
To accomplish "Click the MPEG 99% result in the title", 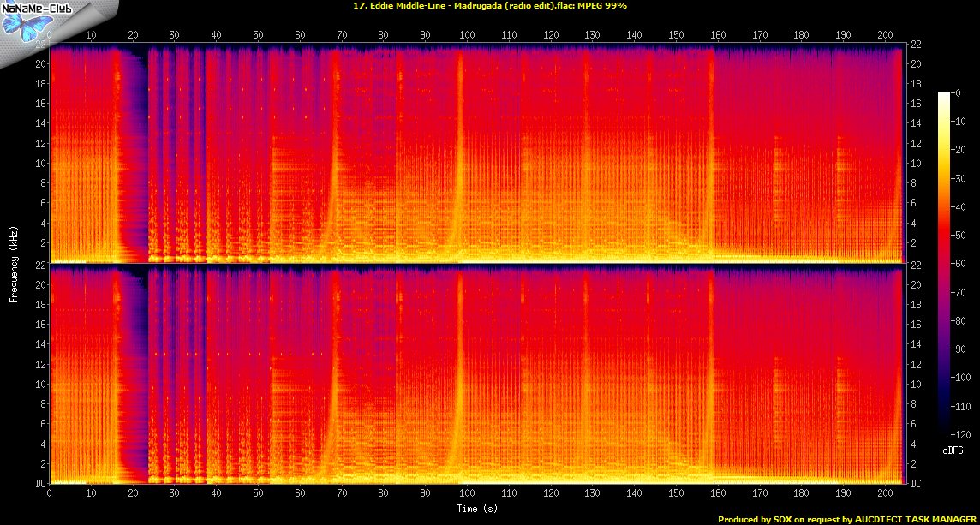I will [x=605, y=6].
